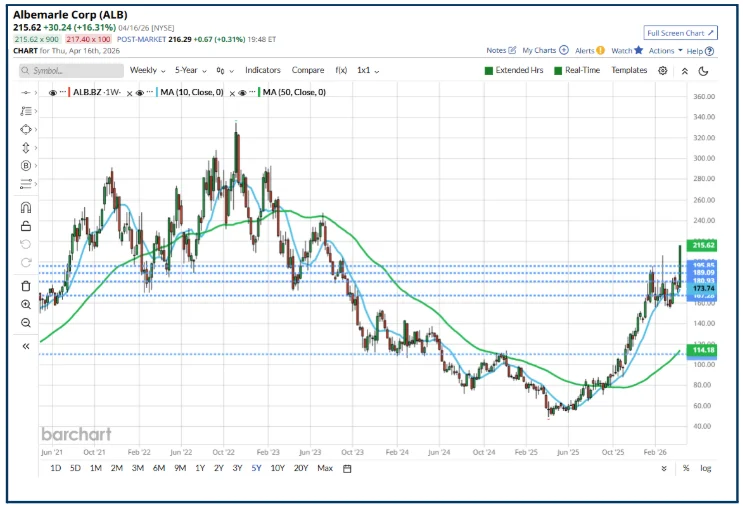The height and width of the screenshot is (508, 743).
Task: Open the date range calendar icon
Action: [x=347, y=469]
